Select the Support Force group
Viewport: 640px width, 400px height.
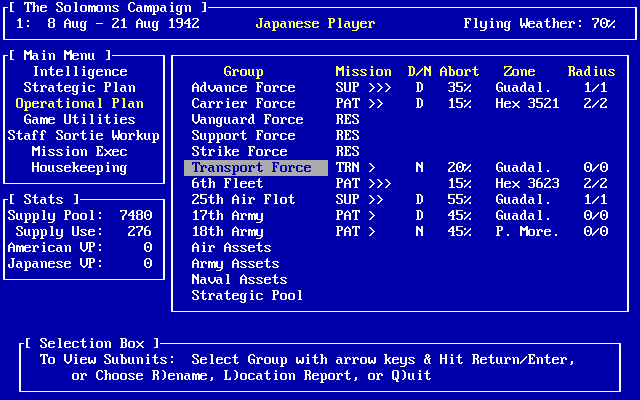pos(243,135)
